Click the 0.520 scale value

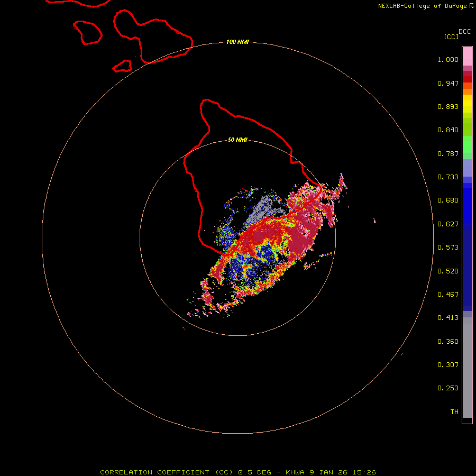coord(448,271)
